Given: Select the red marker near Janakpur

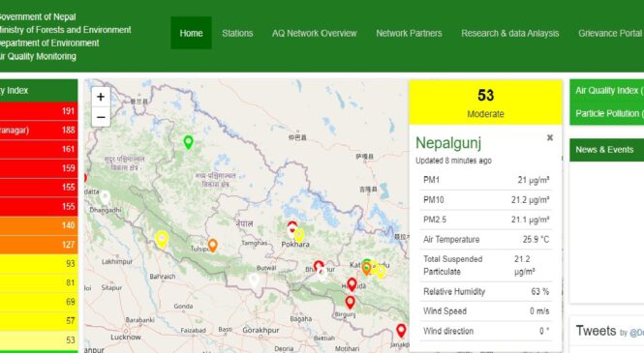Looking at the screenshot, I should point(401,331).
